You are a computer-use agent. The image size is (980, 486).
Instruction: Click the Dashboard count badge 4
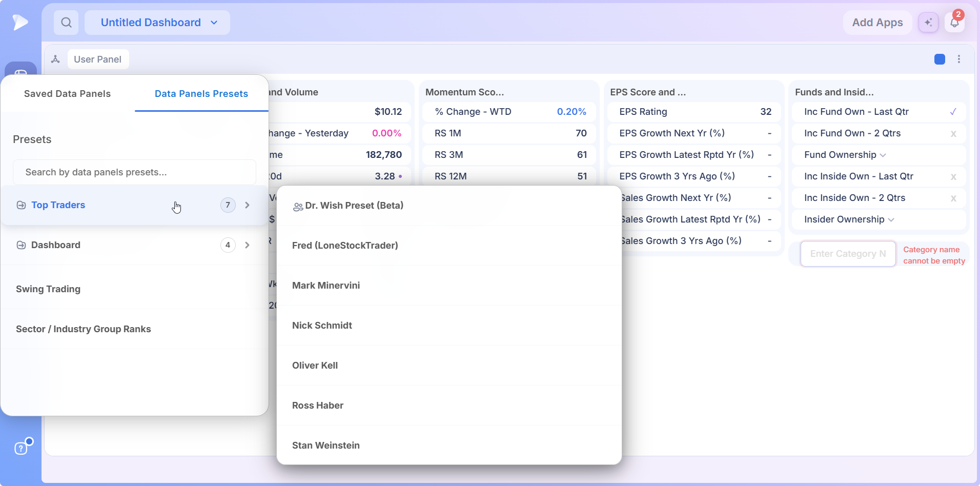coord(228,245)
